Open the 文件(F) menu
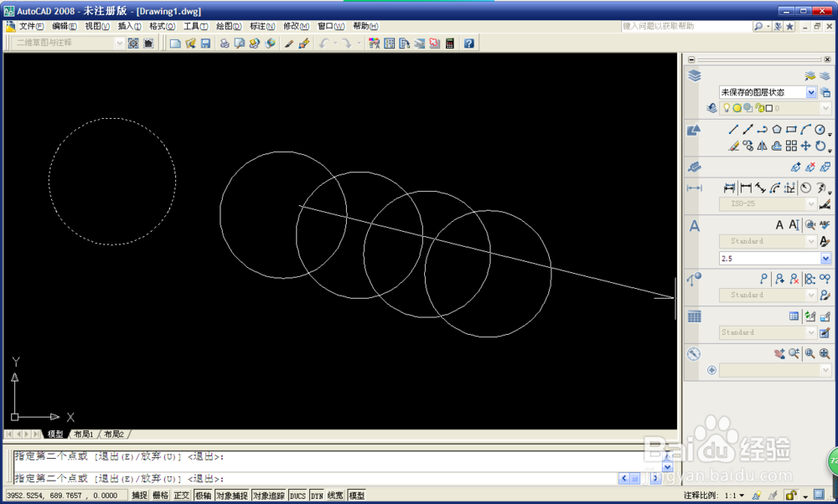The width and height of the screenshot is (838, 504). (x=31, y=26)
